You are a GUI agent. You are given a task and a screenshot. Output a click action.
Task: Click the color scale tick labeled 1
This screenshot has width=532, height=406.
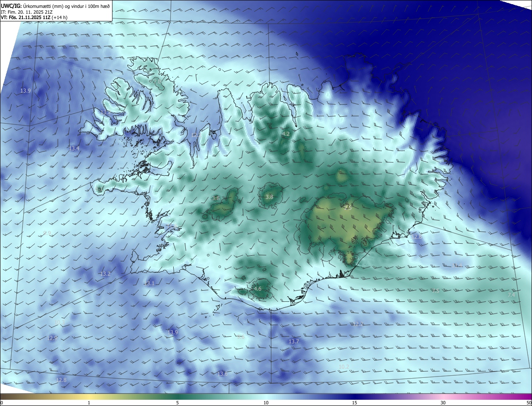[x=89, y=403]
